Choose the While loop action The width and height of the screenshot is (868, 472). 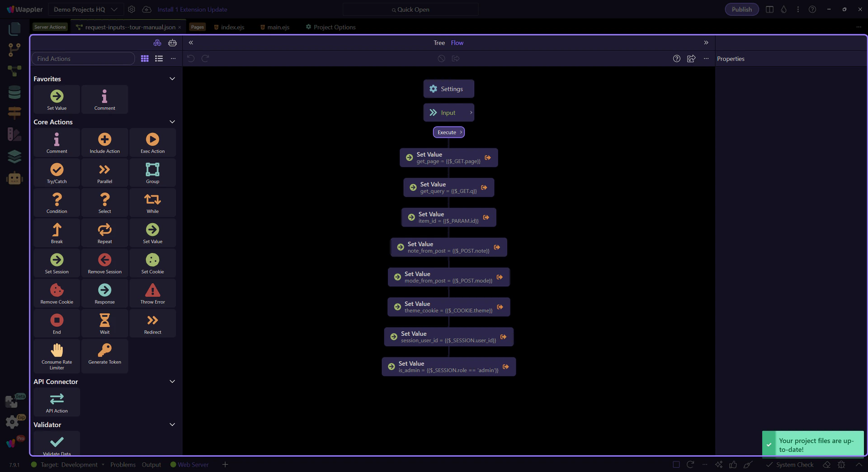(152, 202)
